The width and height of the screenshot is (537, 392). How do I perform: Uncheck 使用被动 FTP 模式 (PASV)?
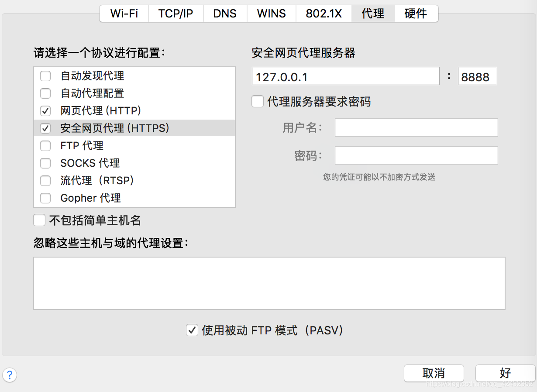click(x=192, y=330)
